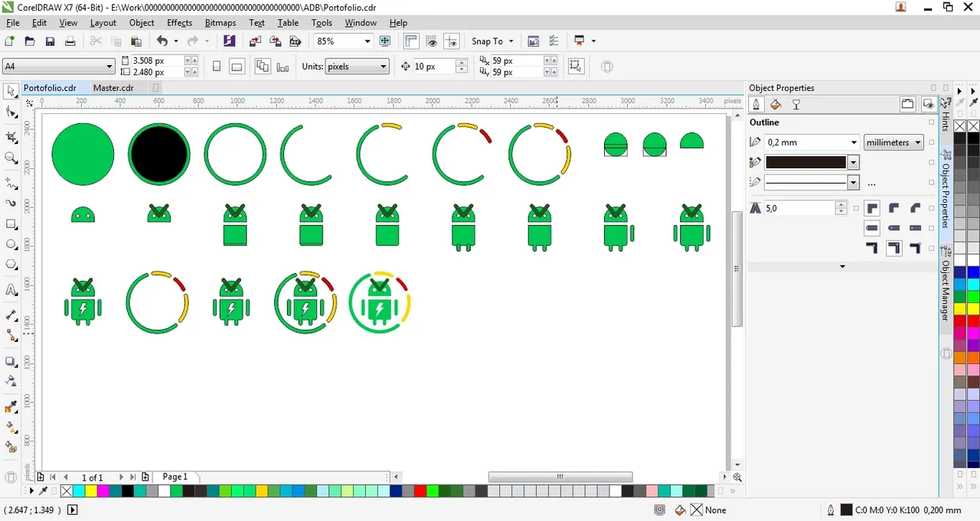
Task: Select the Polygon tool
Action: 11,265
